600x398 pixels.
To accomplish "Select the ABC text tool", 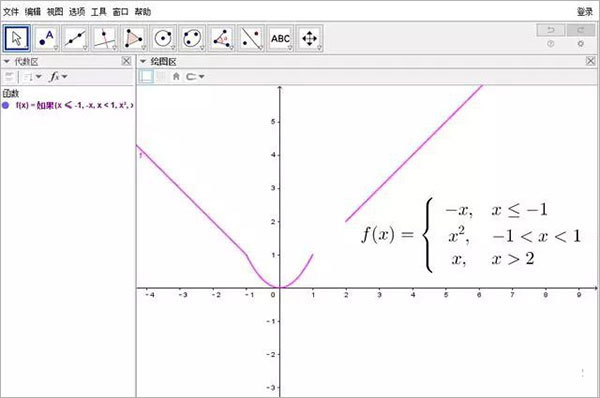I will coord(280,38).
